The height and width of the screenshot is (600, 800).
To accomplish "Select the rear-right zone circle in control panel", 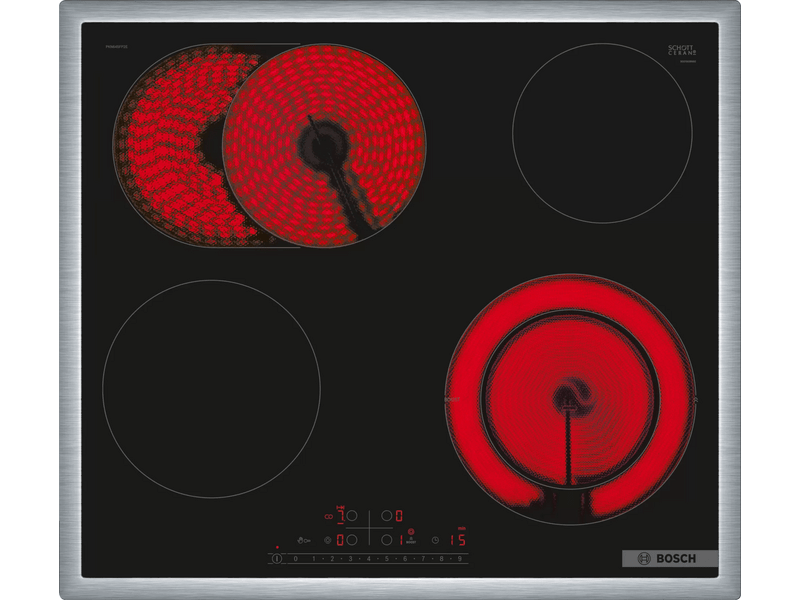I will 386,516.
